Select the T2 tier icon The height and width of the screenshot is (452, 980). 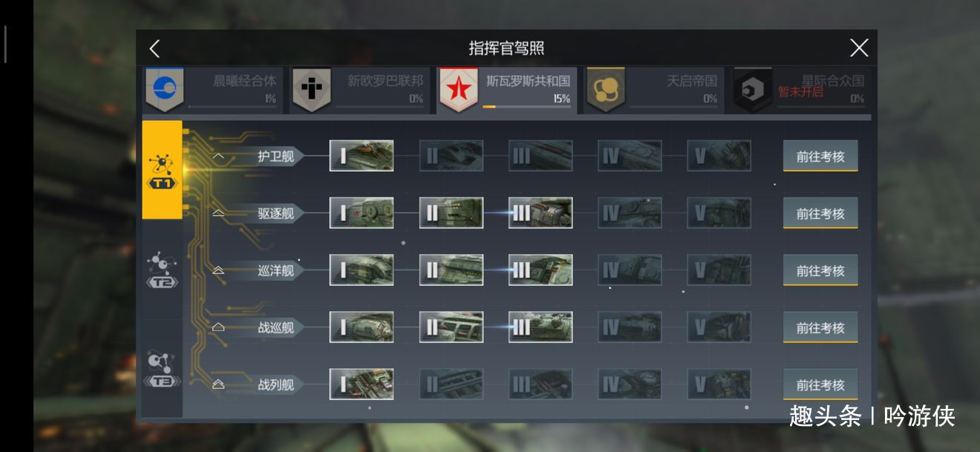[162, 271]
